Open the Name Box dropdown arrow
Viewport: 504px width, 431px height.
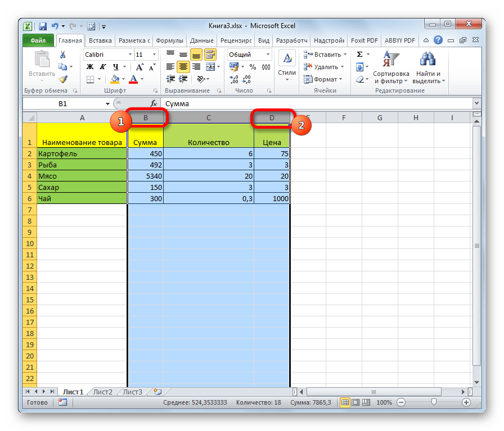click(108, 104)
